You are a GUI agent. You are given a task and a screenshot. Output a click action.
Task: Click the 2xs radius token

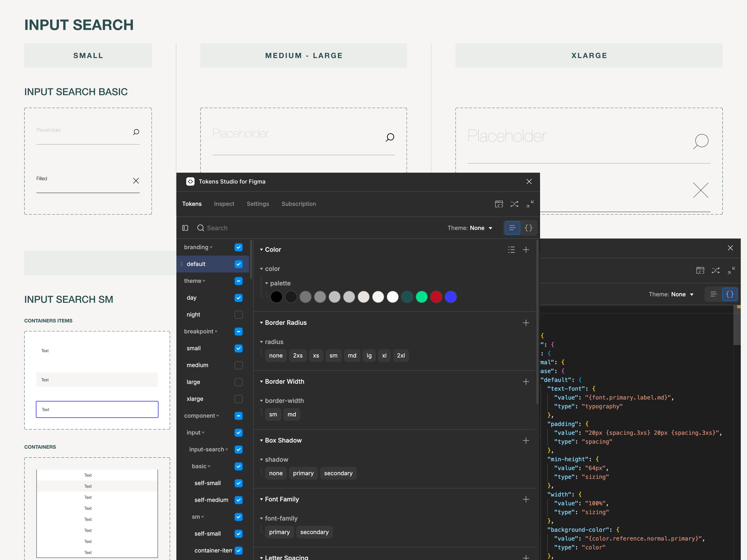(298, 355)
